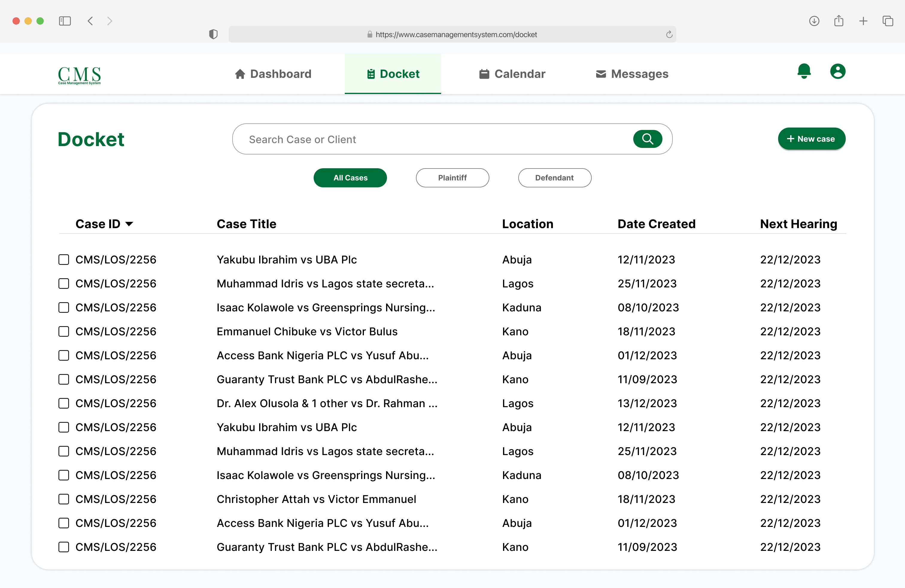905x588 pixels.
Task: Apply the Plaintiff filter
Action: tap(452, 178)
